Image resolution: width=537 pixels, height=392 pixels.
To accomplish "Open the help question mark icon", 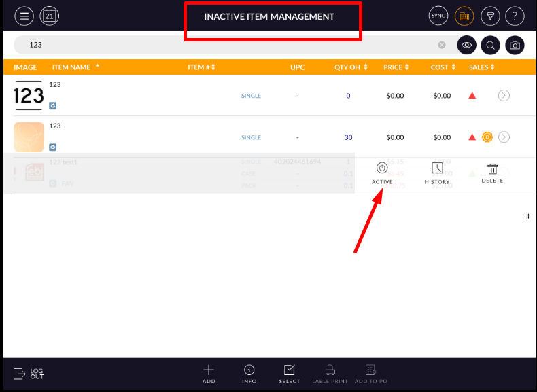I will [x=515, y=16].
